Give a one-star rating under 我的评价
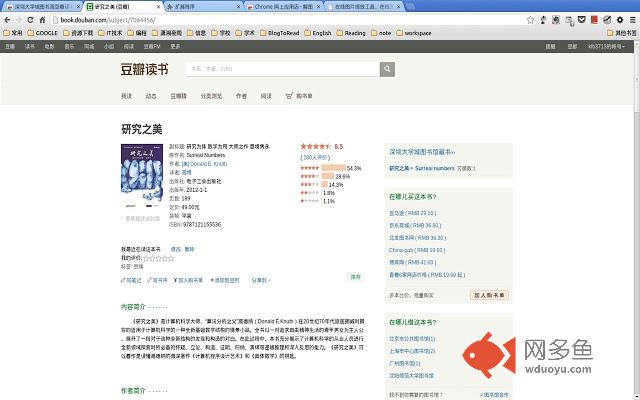The width and height of the screenshot is (640, 400). point(146,258)
